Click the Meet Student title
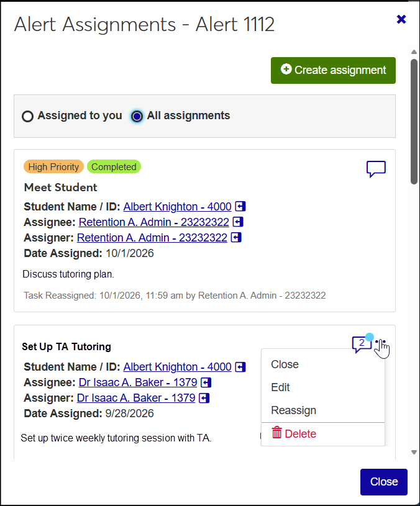The height and width of the screenshot is (506, 420). [60, 187]
